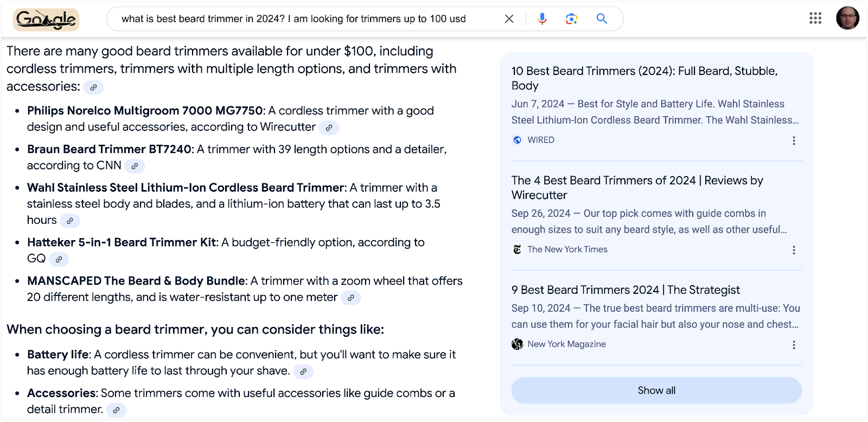Screen dimensions: 868x422
Task: Open Google Lens image search icon
Action: tap(571, 19)
